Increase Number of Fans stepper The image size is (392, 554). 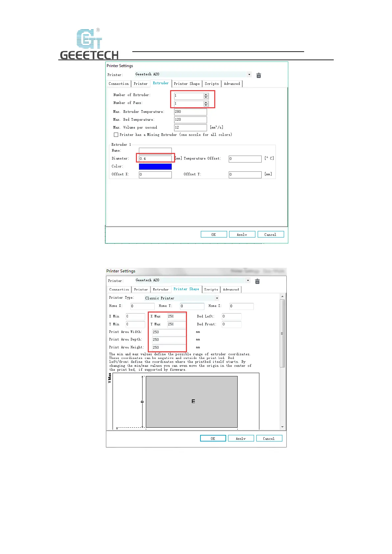[206, 102]
